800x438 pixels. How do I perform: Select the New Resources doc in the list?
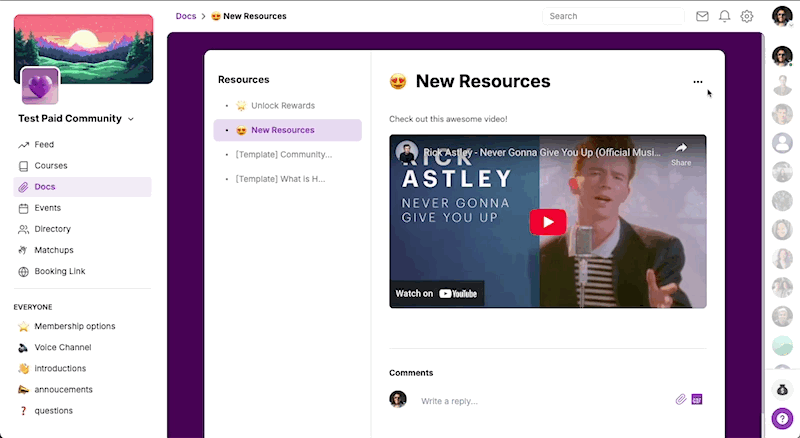[288, 130]
